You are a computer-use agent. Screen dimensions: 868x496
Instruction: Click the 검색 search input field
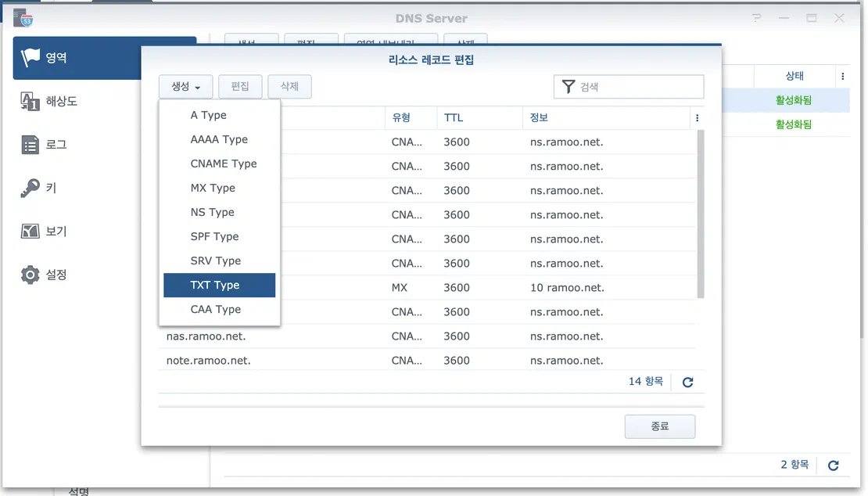tap(629, 87)
